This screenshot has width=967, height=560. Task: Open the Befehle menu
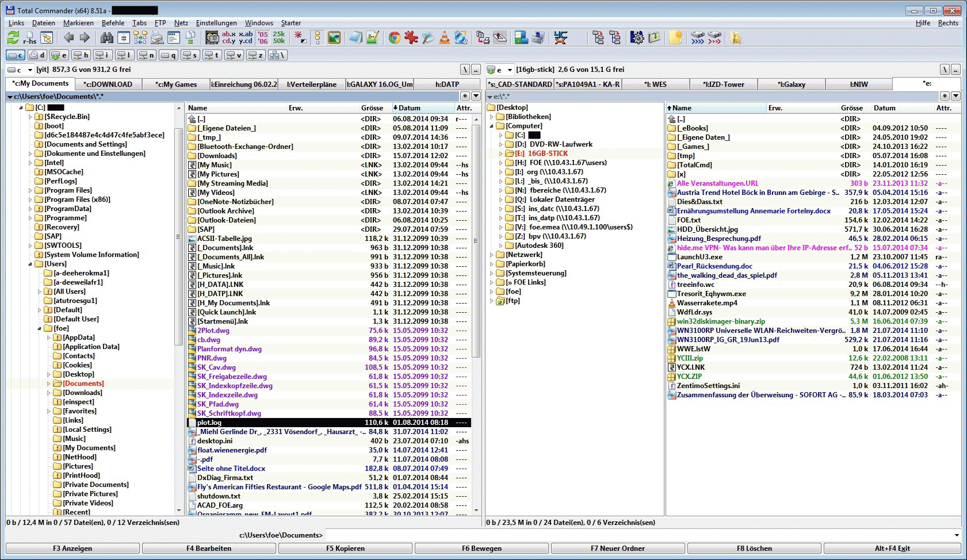pos(113,23)
